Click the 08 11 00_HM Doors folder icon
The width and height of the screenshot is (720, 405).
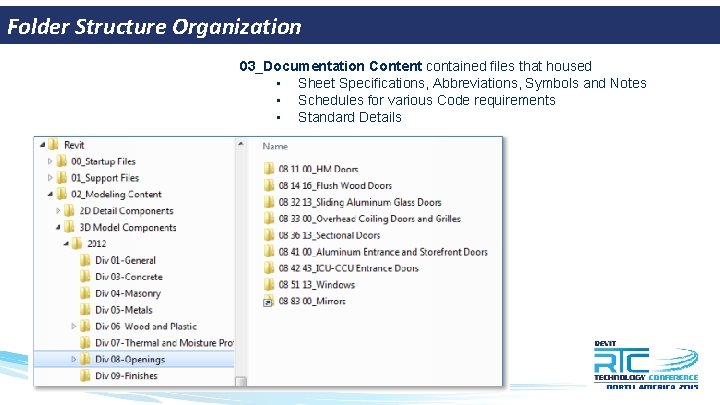269,169
